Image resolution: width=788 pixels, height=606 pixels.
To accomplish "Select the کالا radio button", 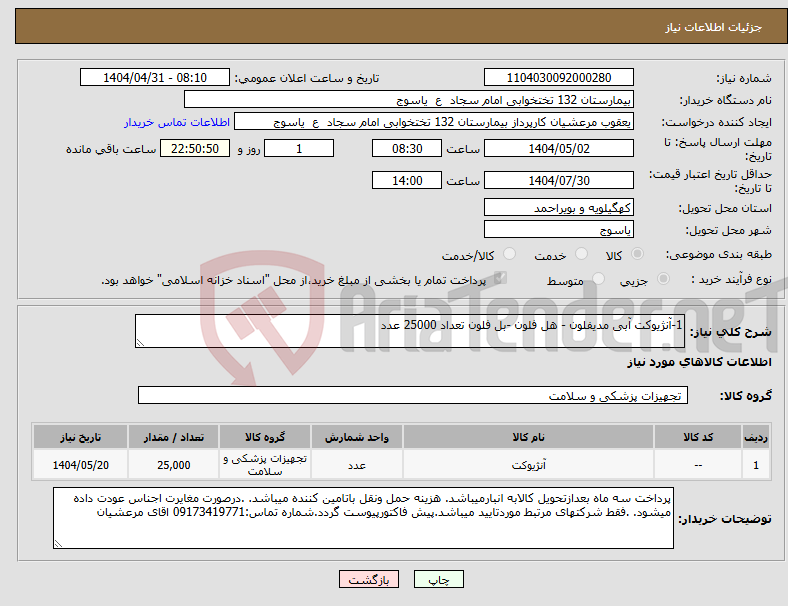I will (x=637, y=254).
